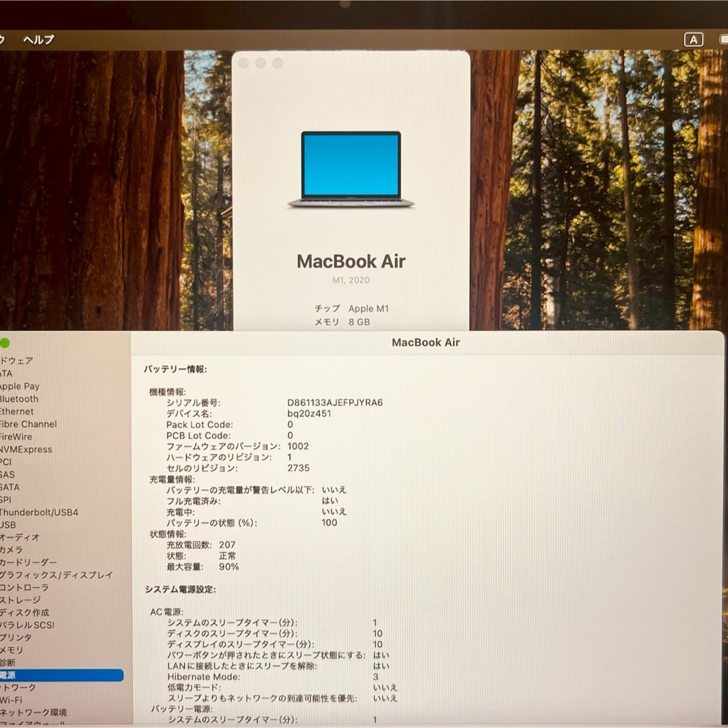Select SATA in the sidebar
Screen dimensions: 728x728
(9, 487)
